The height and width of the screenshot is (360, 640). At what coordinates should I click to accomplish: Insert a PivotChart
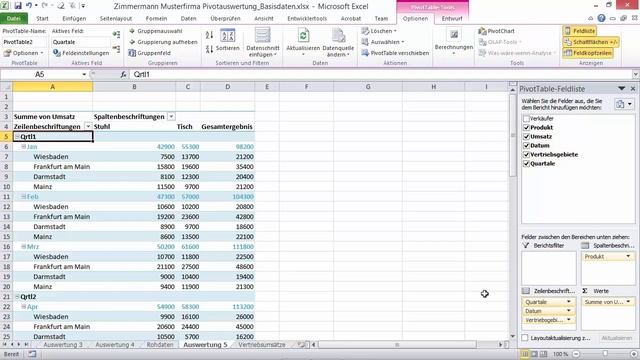[x=496, y=31]
